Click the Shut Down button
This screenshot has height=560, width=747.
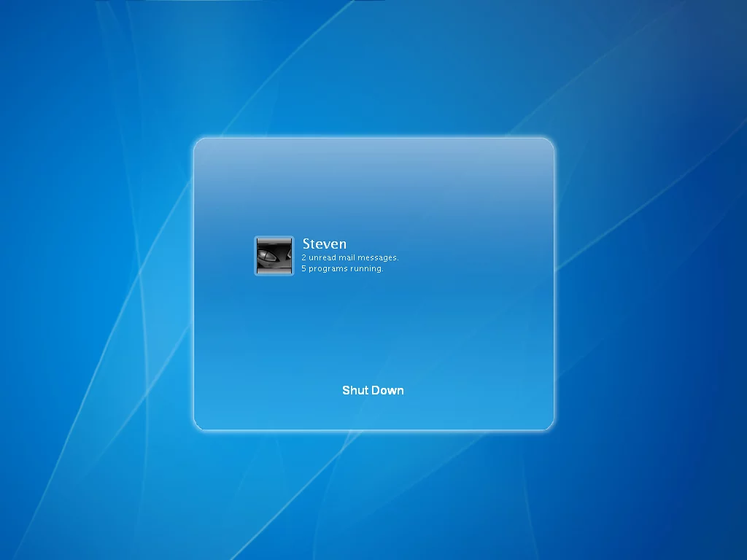pos(373,390)
